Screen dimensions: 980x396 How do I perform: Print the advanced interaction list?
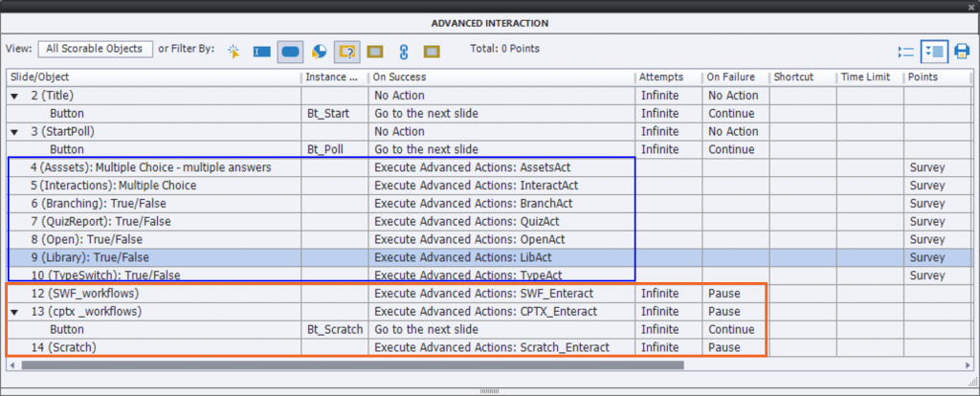click(962, 51)
